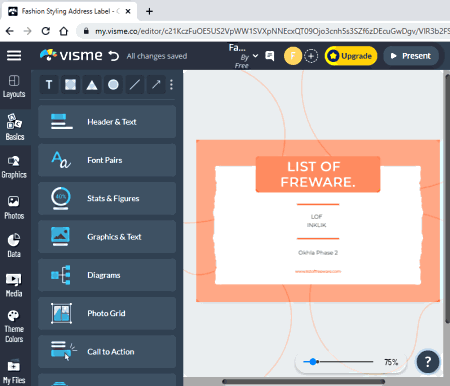This screenshot has width=450, height=386.
Task: Open a new browser tab
Action: (x=149, y=11)
